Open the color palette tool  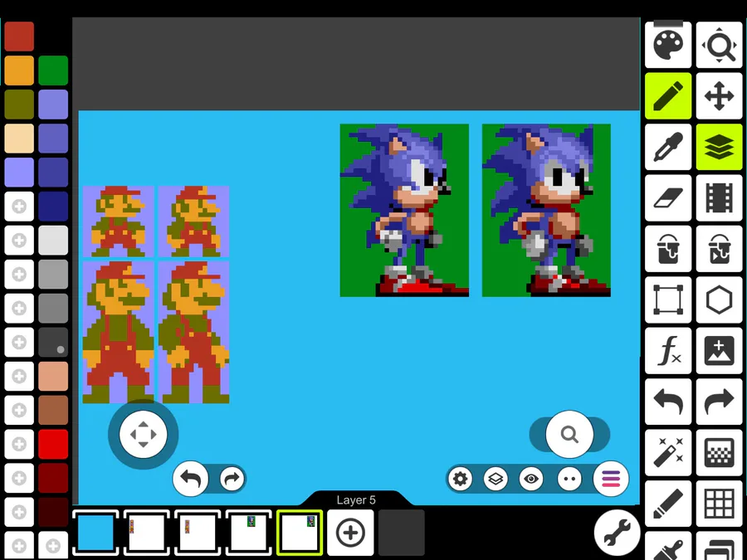tap(668, 46)
